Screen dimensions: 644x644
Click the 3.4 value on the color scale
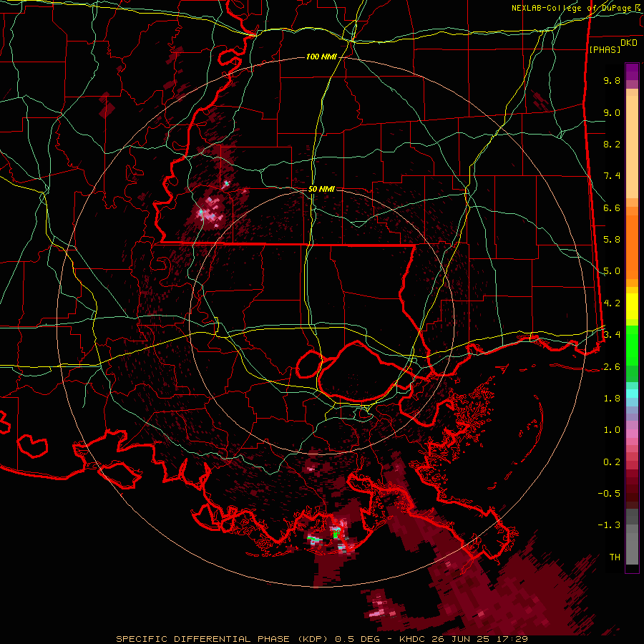(x=612, y=335)
